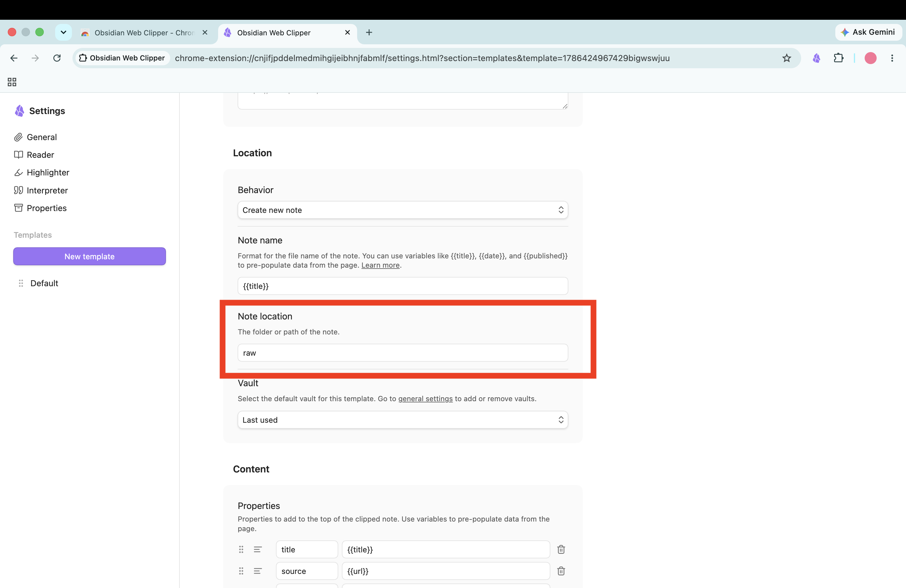Switch to the Obsidian Web Clipper - Chrome tab
This screenshot has height=588, width=906.
pyautogui.click(x=145, y=33)
